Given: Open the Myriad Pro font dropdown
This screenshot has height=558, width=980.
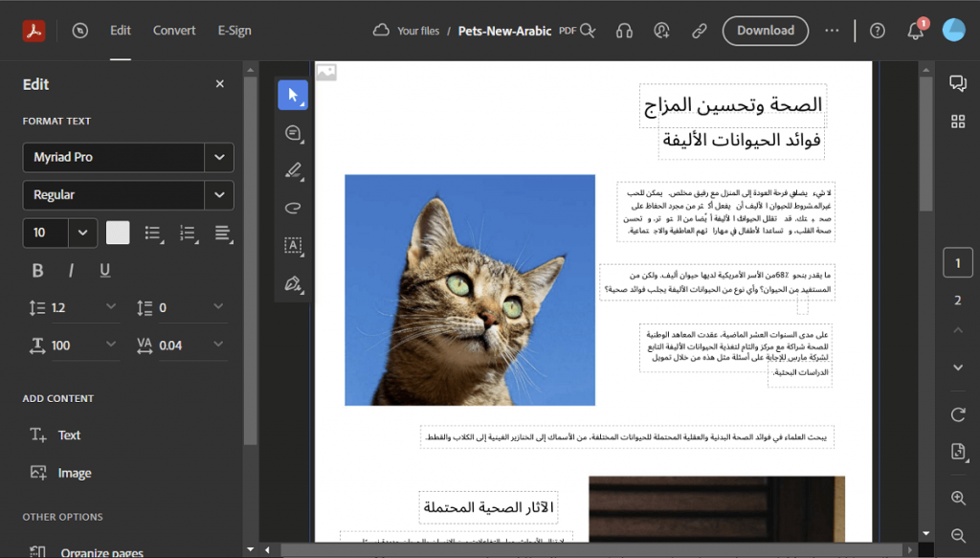Looking at the screenshot, I should pos(127,157).
